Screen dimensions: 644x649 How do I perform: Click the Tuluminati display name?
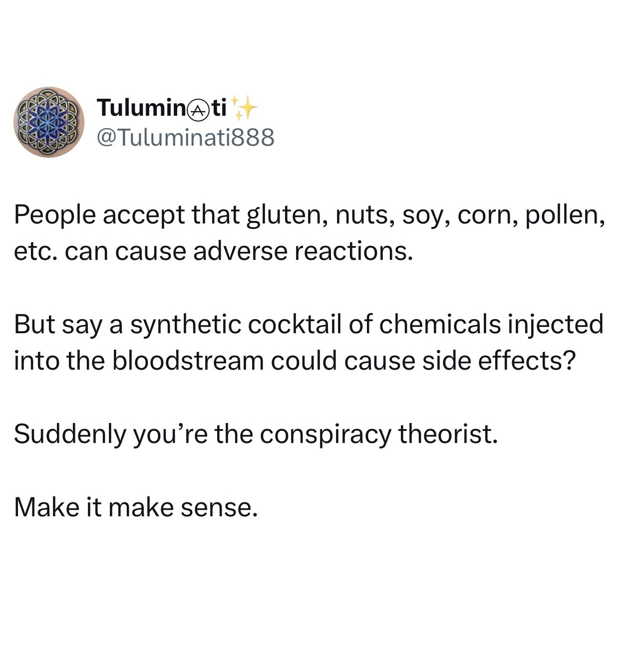(161, 108)
